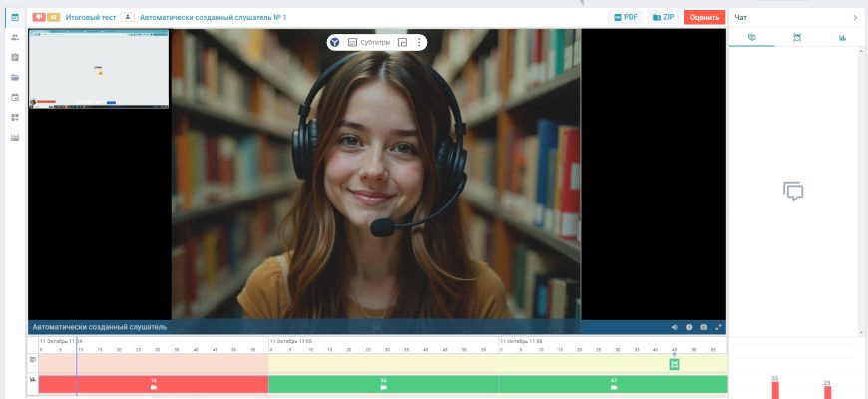Open the folder section in left sidebar
868x399 pixels.
point(15,77)
